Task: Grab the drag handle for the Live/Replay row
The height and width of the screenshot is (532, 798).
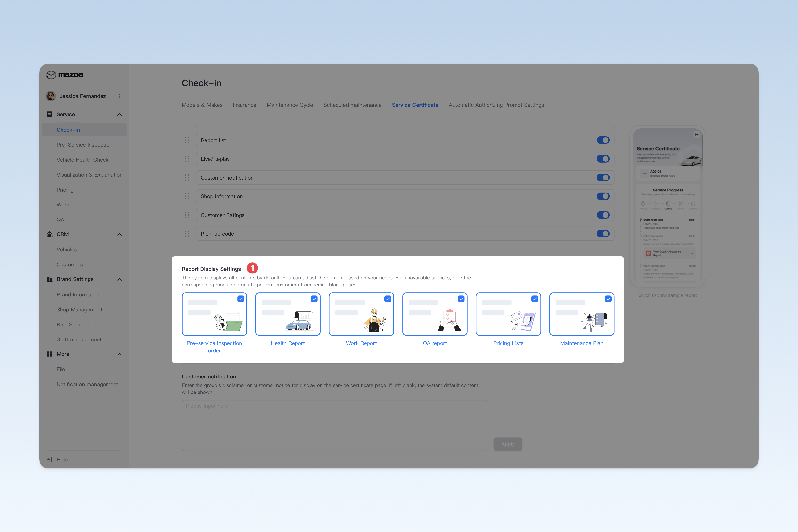Action: tap(187, 159)
